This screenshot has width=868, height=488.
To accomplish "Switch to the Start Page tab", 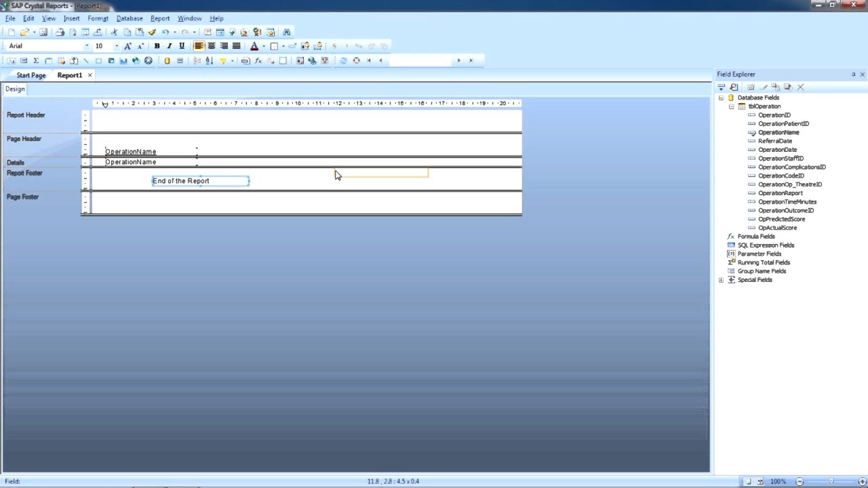I will tap(31, 75).
